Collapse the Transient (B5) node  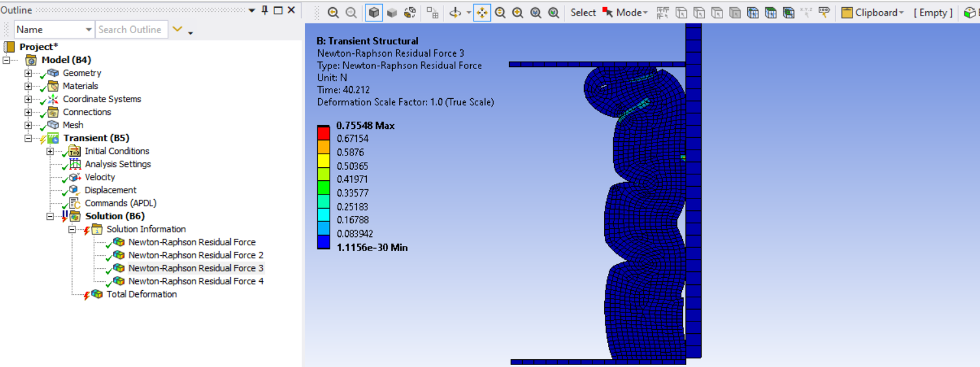coord(28,138)
